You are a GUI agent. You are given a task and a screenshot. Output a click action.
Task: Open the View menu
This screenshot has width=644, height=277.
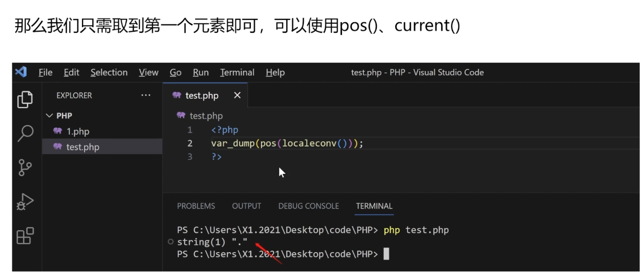pyautogui.click(x=149, y=72)
